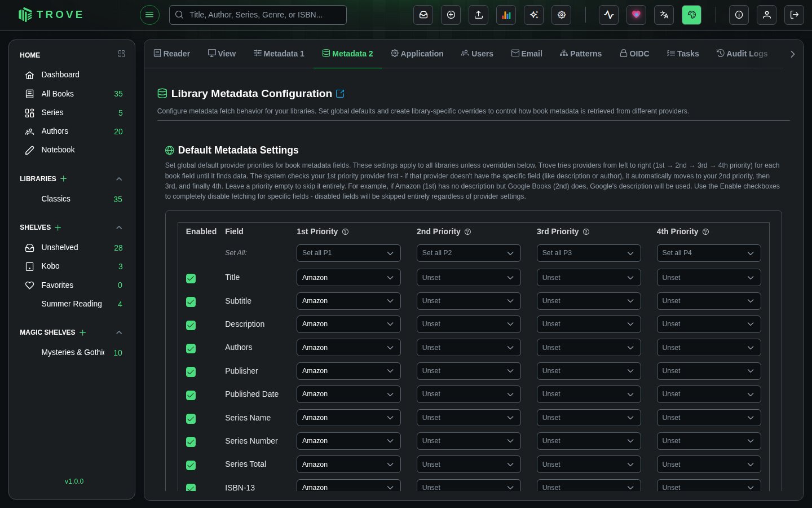The image size is (812, 508).
Task: Open the info circle icon
Action: click(x=739, y=15)
